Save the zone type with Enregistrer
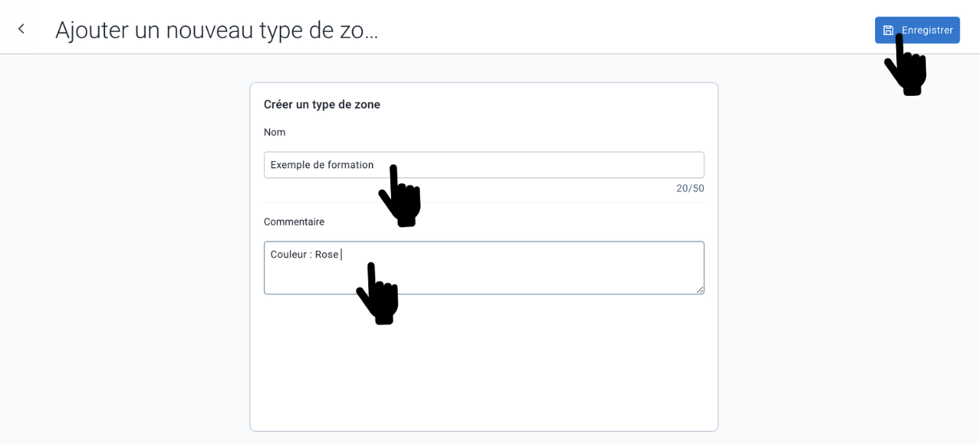 (x=917, y=30)
